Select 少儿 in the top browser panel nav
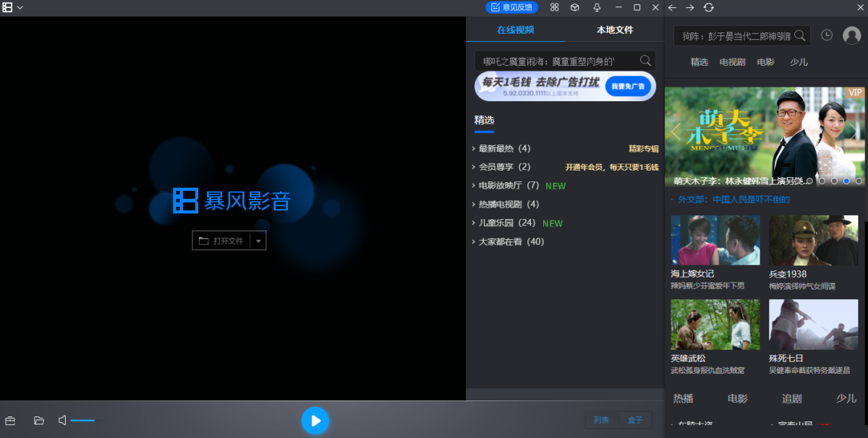This screenshot has height=438, width=868. (x=799, y=62)
